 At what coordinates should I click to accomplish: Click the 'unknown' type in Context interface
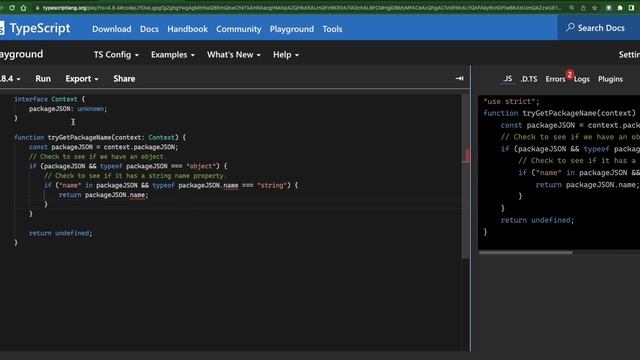[x=91, y=109]
